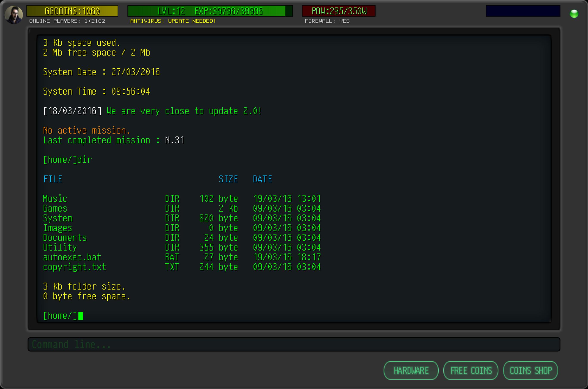Expand the Utility folder
The image size is (588, 389).
pyautogui.click(x=60, y=247)
